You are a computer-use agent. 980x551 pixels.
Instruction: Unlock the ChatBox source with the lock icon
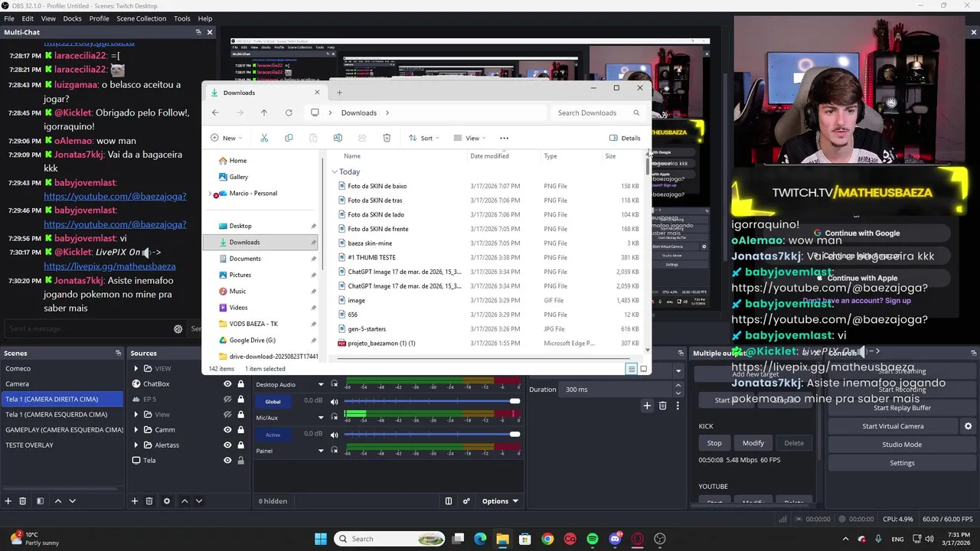240,384
